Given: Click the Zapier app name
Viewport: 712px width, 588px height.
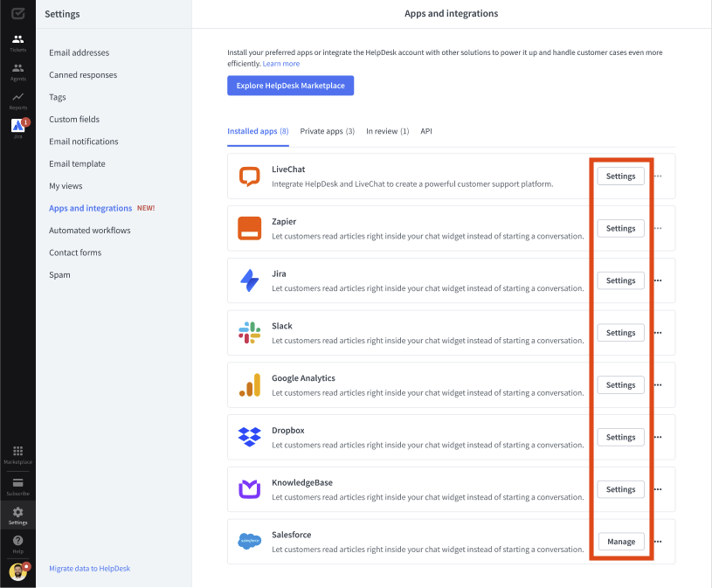Looking at the screenshot, I should pyautogui.click(x=284, y=222).
